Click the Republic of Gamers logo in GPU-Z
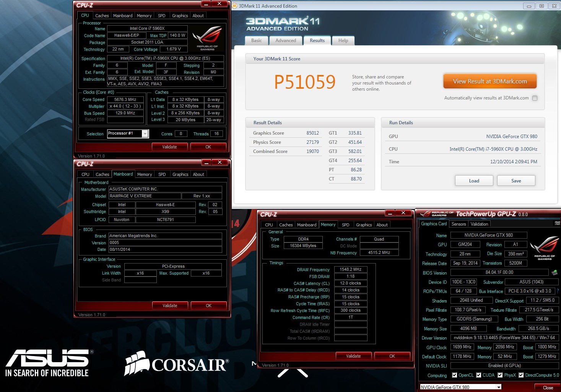561x392 pixels. 544,248
